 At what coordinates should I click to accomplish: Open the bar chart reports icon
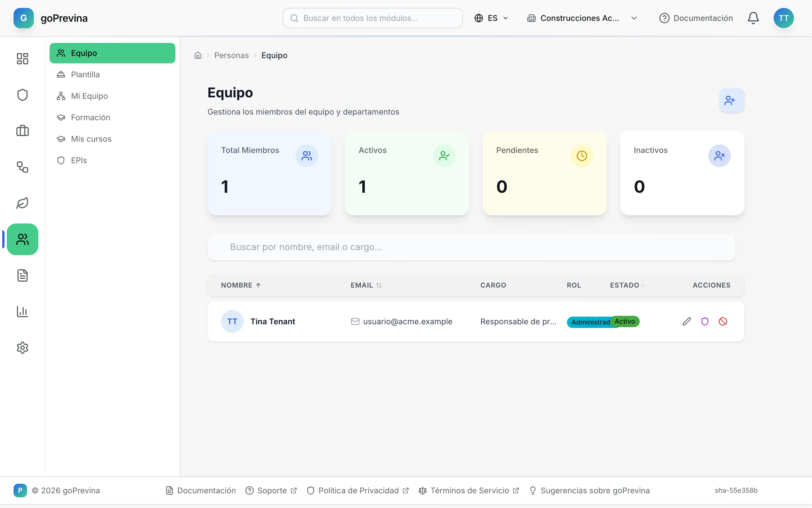click(x=23, y=312)
